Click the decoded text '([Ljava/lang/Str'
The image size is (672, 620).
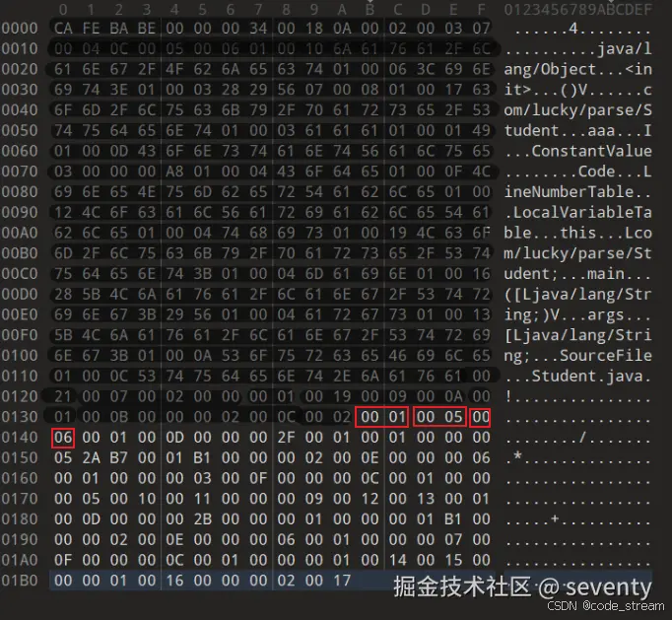click(578, 294)
